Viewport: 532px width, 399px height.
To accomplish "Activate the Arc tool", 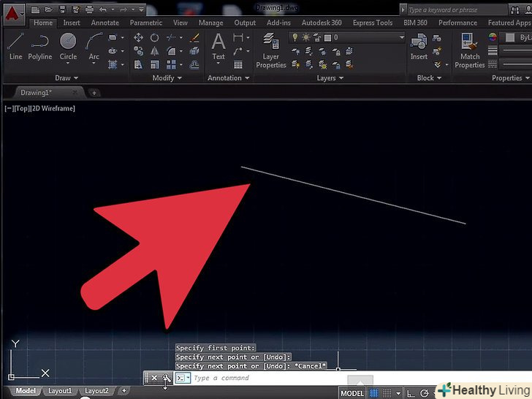I will click(x=94, y=46).
